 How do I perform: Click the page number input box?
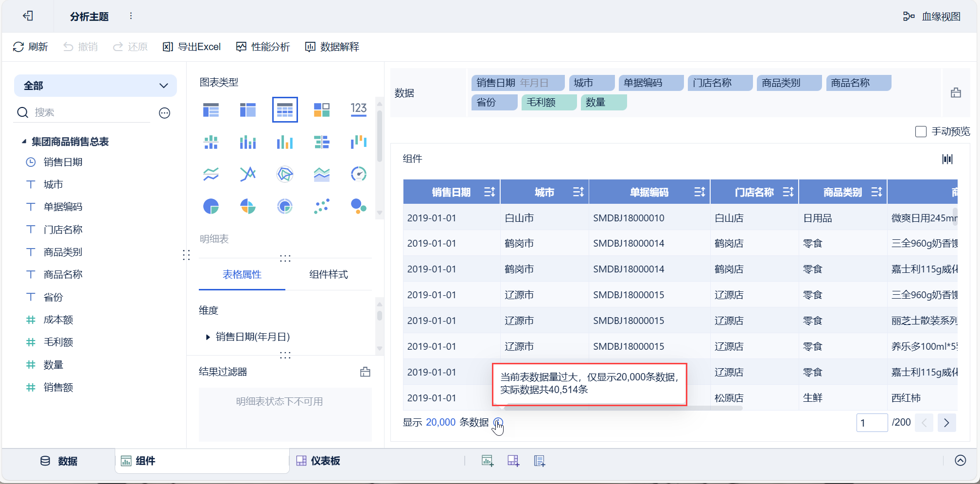[872, 423]
